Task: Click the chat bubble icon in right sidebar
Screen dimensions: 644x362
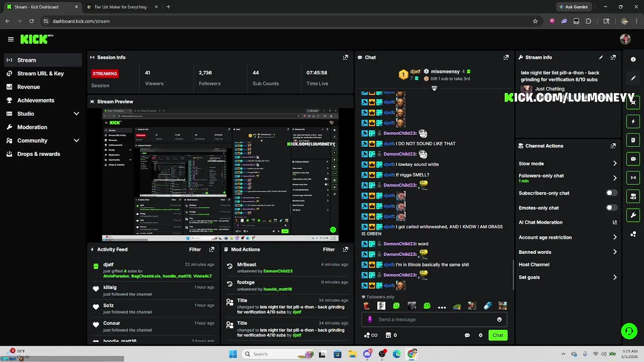Action: coord(633,159)
